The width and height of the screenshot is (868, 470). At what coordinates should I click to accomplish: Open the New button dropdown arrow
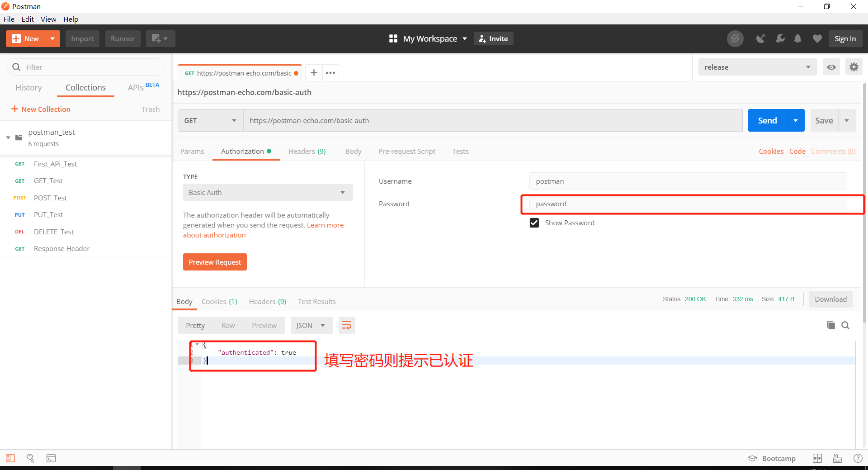[52, 39]
